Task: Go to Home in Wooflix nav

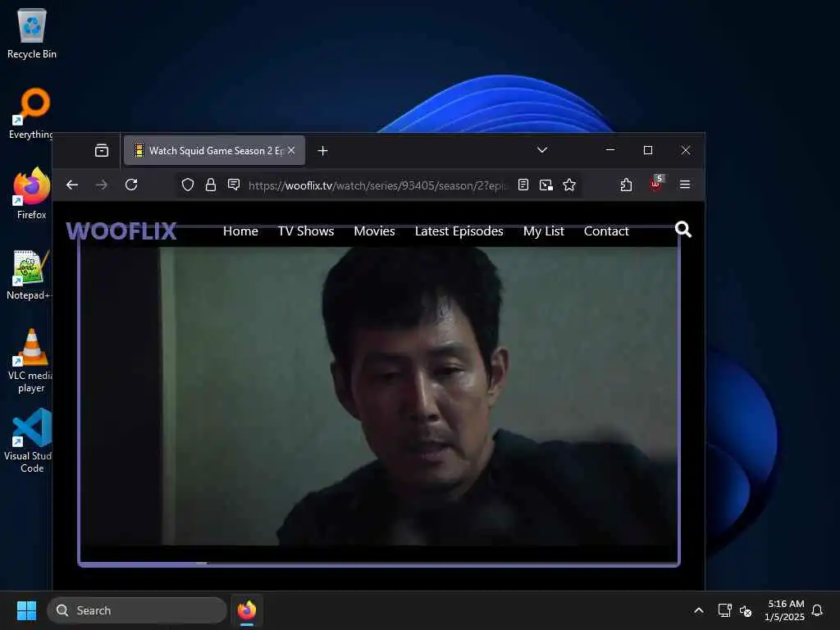Action: pyautogui.click(x=240, y=231)
